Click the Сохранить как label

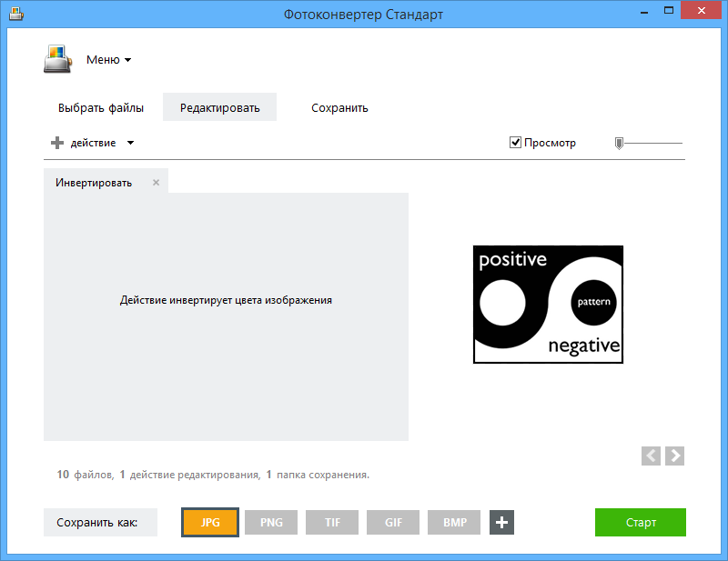(x=100, y=523)
